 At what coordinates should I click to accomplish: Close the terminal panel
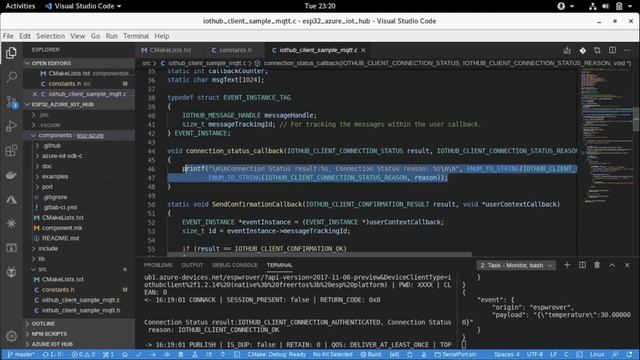pos(627,265)
